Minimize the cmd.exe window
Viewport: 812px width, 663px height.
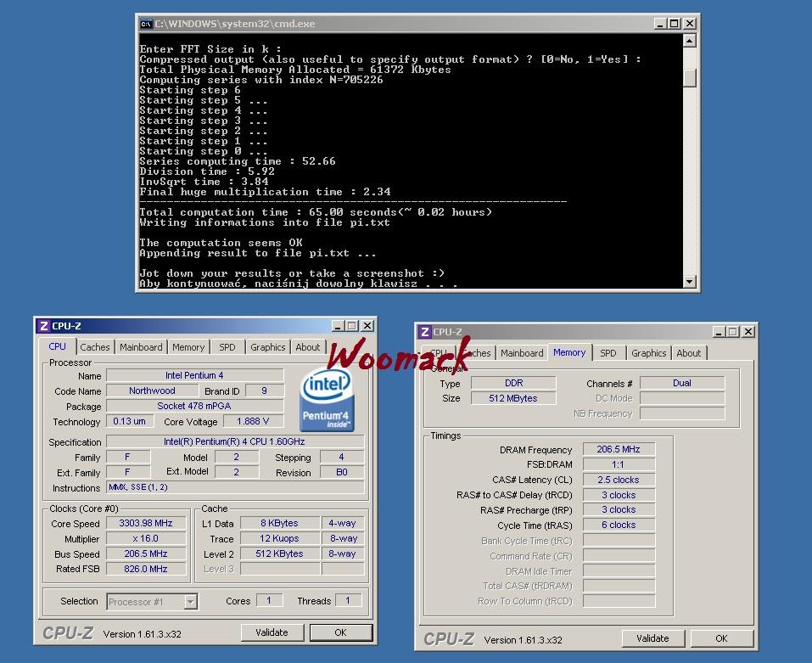click(660, 24)
